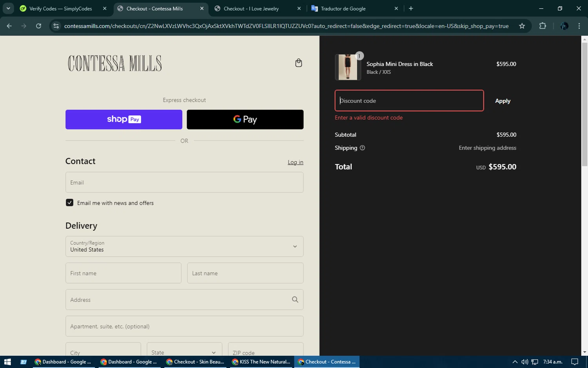Click the Apartment, suite field

click(x=184, y=326)
